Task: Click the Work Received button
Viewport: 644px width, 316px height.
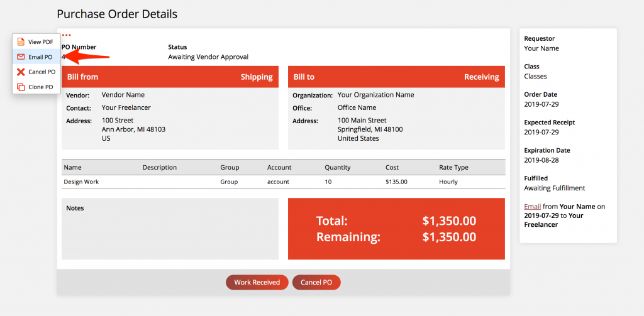Action: 257,282
